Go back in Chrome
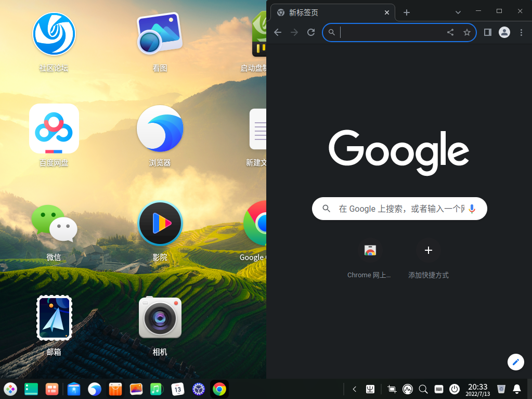Screen dimensions: 532x399 [278, 32]
